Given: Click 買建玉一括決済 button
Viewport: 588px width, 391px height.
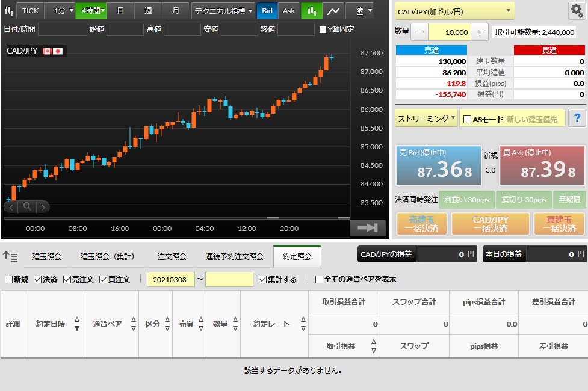Looking at the screenshot, I should (x=559, y=224).
